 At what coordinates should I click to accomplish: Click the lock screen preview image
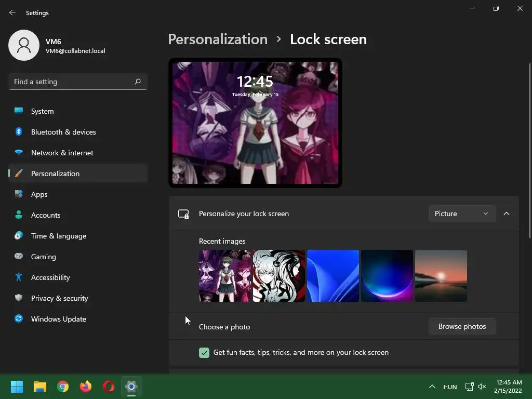(255, 123)
